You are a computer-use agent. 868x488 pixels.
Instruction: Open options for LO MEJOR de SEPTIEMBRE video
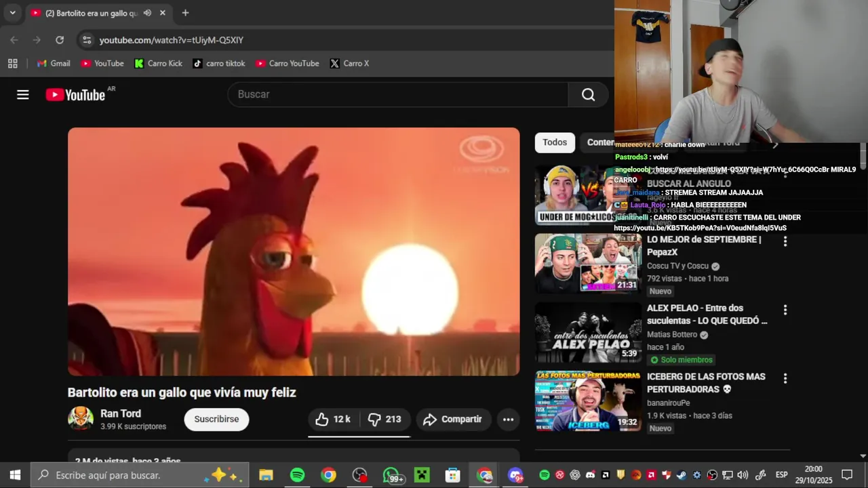pyautogui.click(x=785, y=241)
